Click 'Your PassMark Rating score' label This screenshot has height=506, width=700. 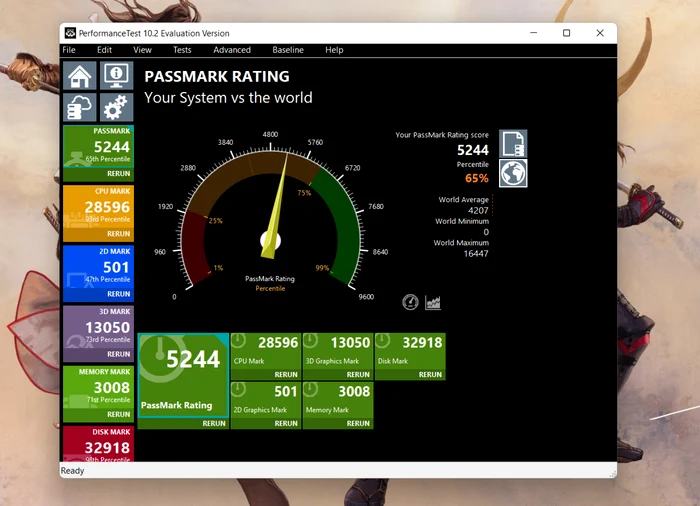pos(442,135)
